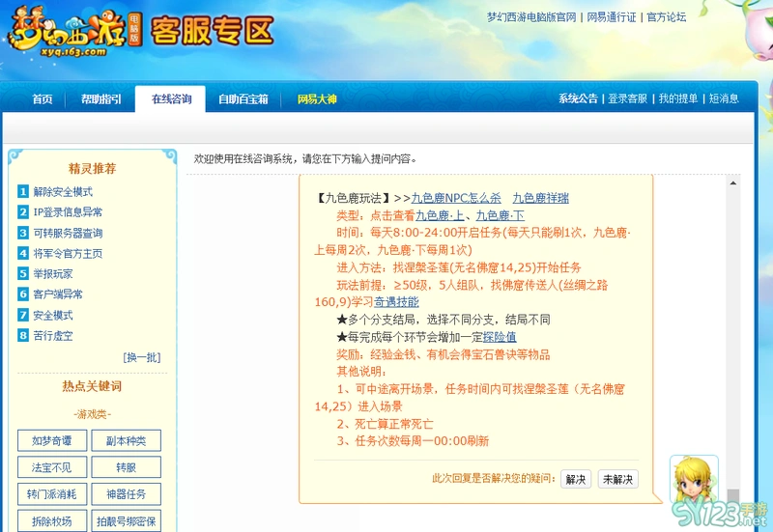Click the 拍靓号绑密保 keyword button

127,520
